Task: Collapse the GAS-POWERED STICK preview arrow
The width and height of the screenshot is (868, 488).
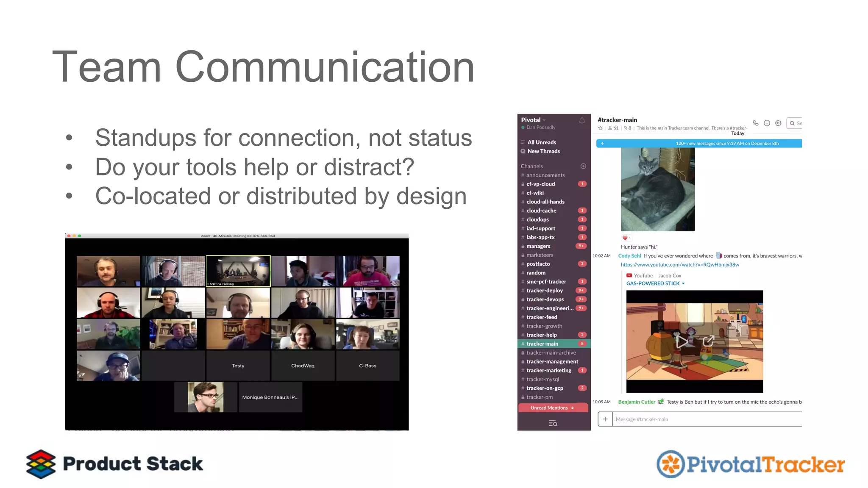Action: click(x=683, y=284)
